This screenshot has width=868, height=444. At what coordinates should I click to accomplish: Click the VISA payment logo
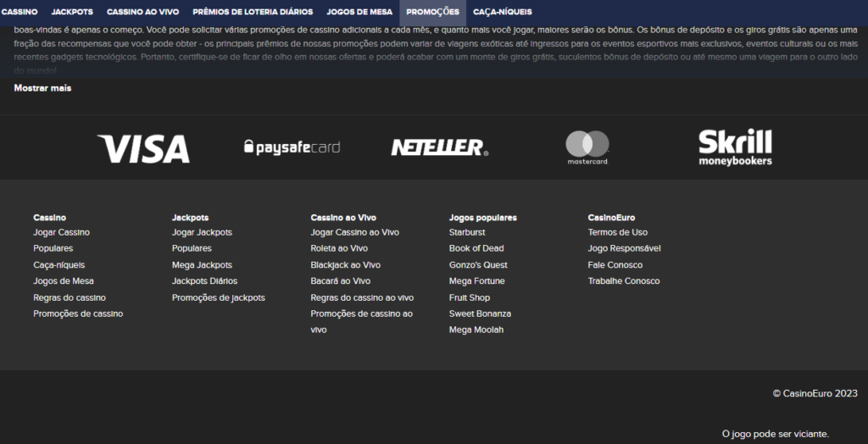(x=143, y=148)
